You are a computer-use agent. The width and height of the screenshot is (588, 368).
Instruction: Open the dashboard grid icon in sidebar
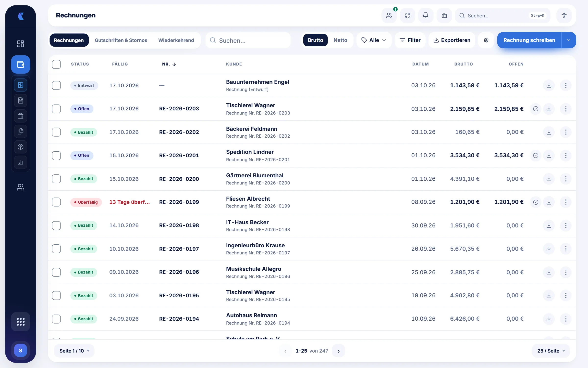pyautogui.click(x=21, y=44)
